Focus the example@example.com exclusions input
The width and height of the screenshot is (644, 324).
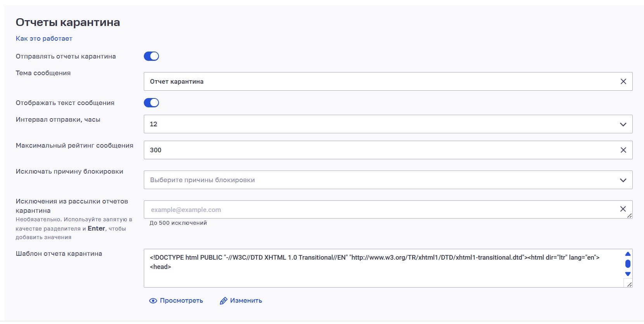[x=382, y=210]
